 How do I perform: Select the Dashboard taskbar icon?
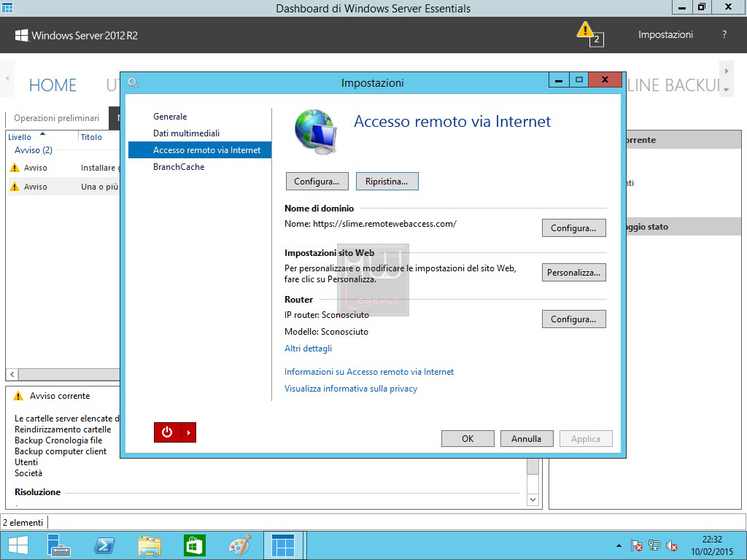284,545
